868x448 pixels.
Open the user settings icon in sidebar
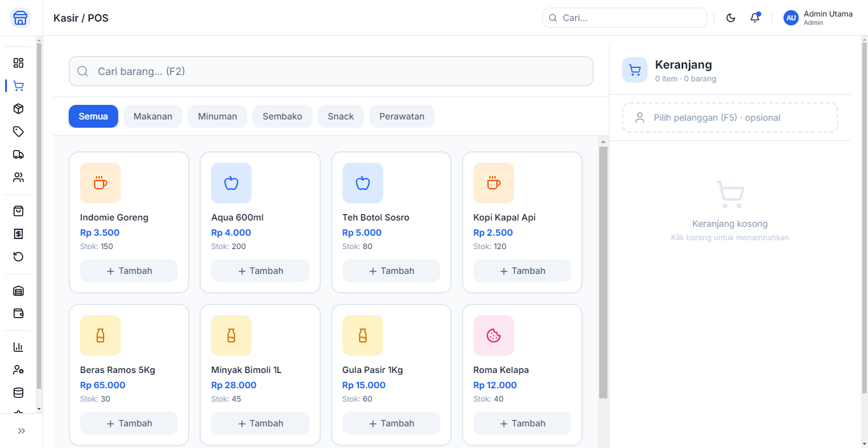pyautogui.click(x=18, y=370)
